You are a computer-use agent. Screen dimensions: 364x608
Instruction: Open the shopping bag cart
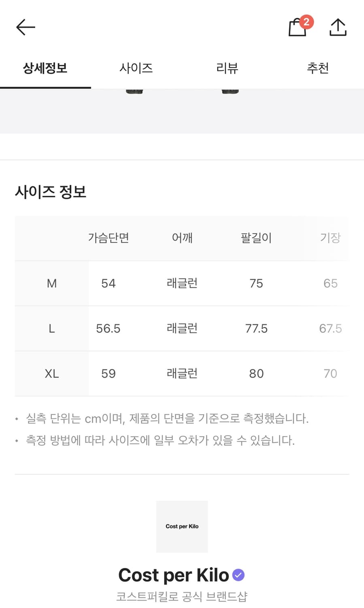tap(298, 27)
